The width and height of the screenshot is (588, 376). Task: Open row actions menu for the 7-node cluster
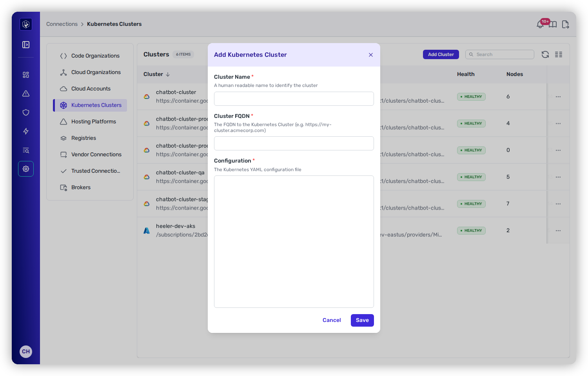tap(558, 204)
